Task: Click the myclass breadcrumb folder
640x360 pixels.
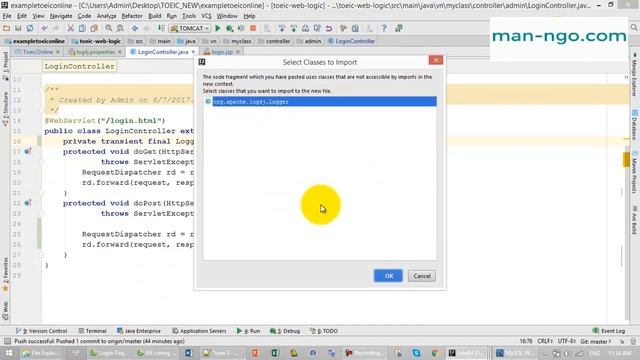Action: pos(237,41)
